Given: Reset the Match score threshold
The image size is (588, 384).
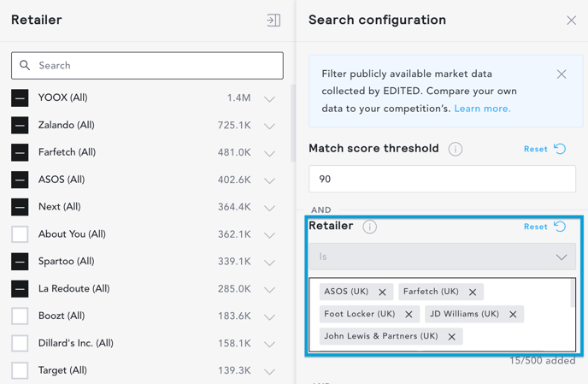Looking at the screenshot, I should click(544, 149).
